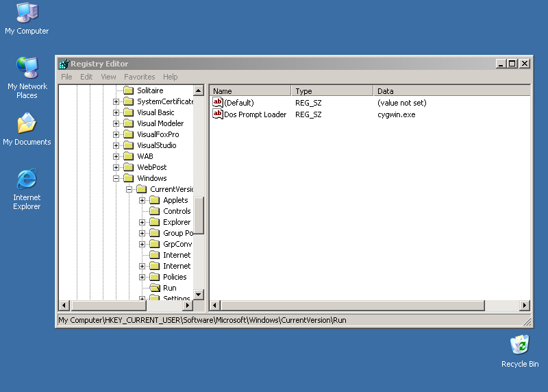
Task: Click the registry path in status bar
Action: 202,320
